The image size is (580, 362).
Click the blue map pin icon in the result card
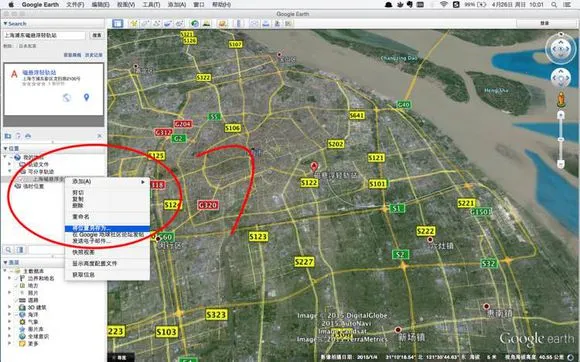pyautogui.click(x=86, y=97)
